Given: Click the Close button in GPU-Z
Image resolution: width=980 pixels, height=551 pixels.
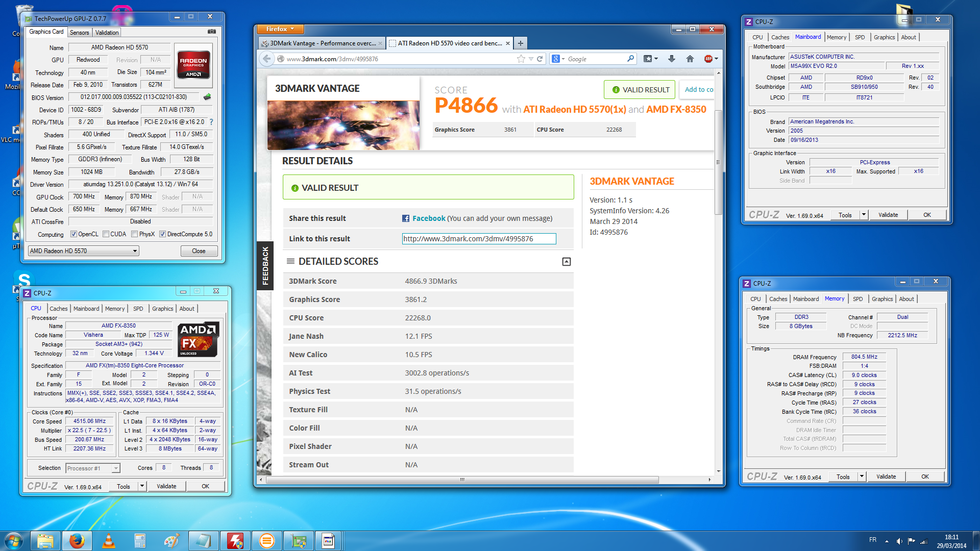Looking at the screenshot, I should click(199, 251).
